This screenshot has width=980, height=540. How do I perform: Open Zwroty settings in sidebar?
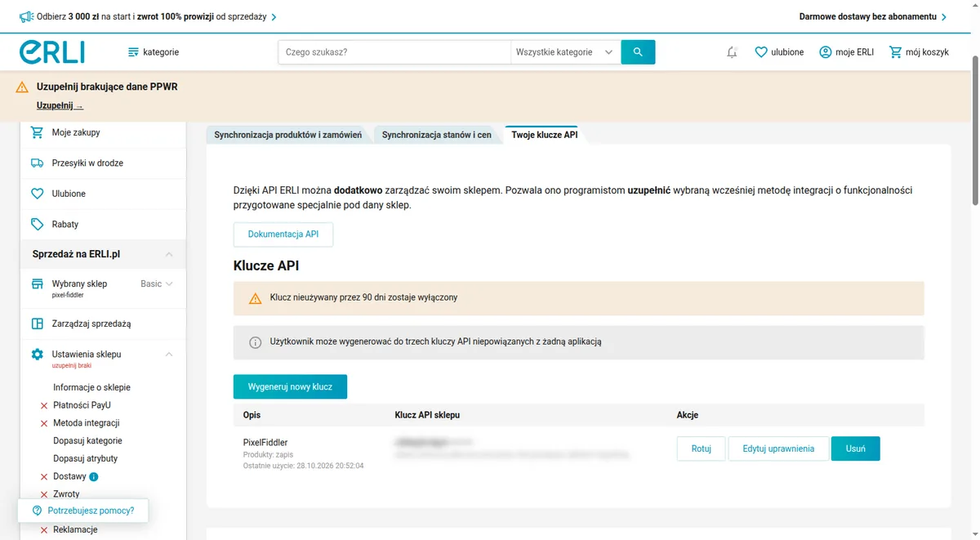[x=66, y=494]
